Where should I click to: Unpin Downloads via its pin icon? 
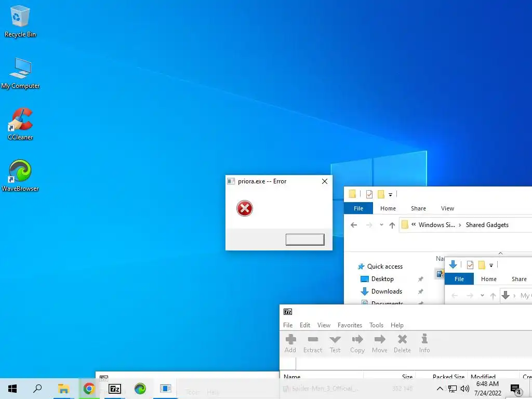click(x=420, y=291)
